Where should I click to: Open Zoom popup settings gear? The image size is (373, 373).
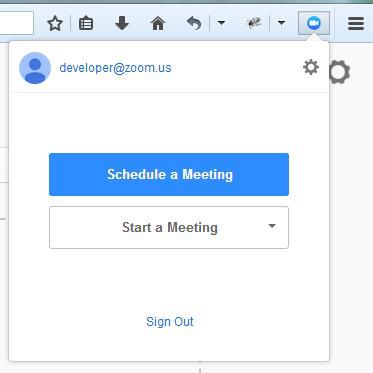(311, 67)
